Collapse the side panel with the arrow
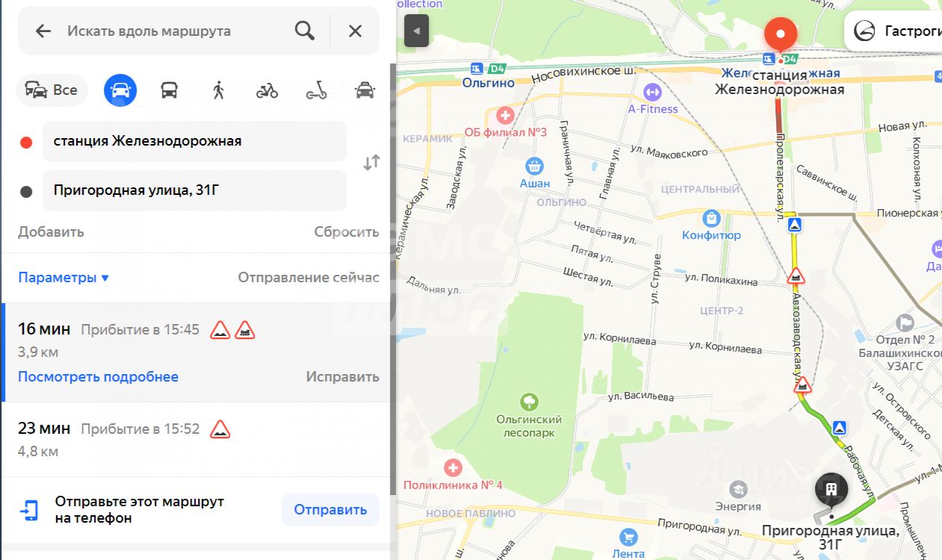This screenshot has width=942, height=560. (417, 31)
